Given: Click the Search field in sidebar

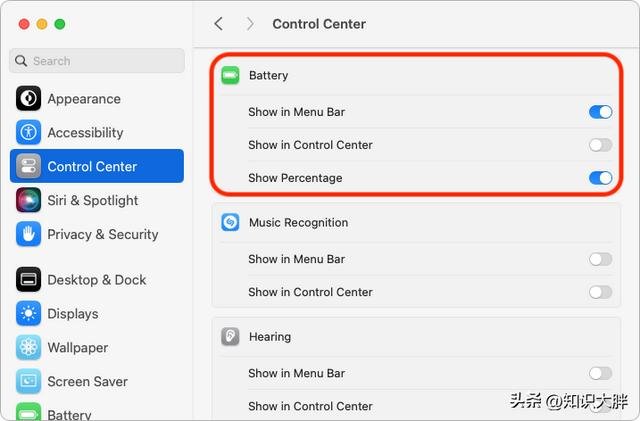Looking at the screenshot, I should point(97,61).
